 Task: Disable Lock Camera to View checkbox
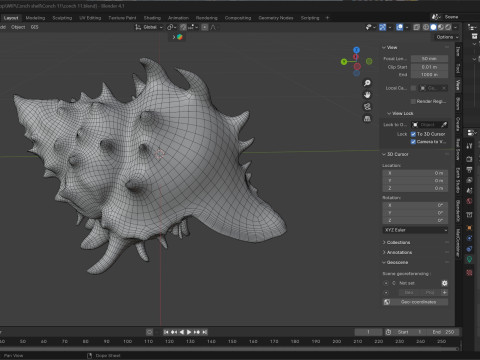click(x=413, y=142)
